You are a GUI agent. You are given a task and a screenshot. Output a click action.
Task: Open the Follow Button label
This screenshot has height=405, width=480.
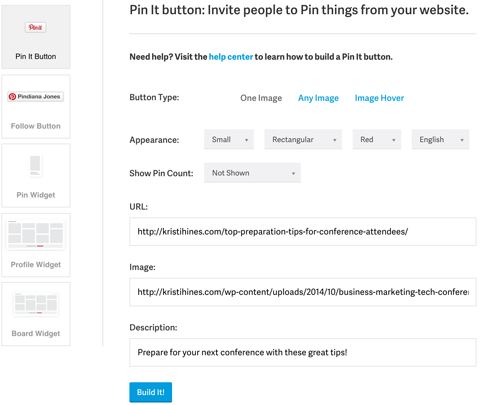36,126
